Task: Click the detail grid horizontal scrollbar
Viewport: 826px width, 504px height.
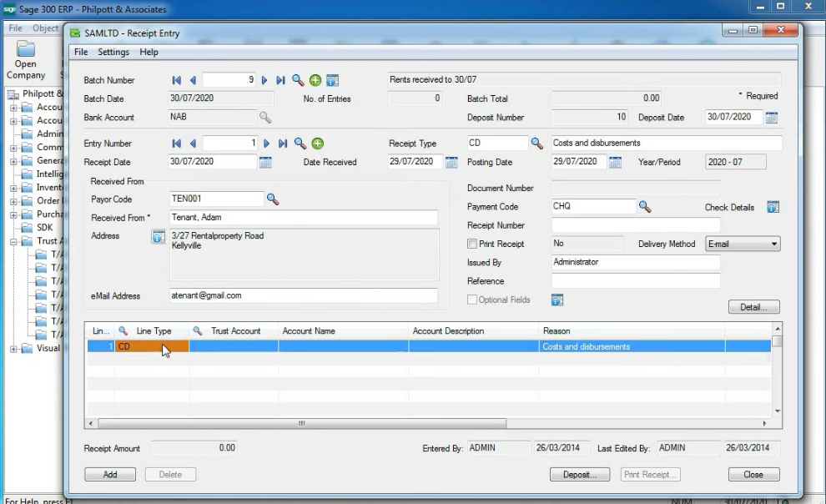Action: [300, 423]
